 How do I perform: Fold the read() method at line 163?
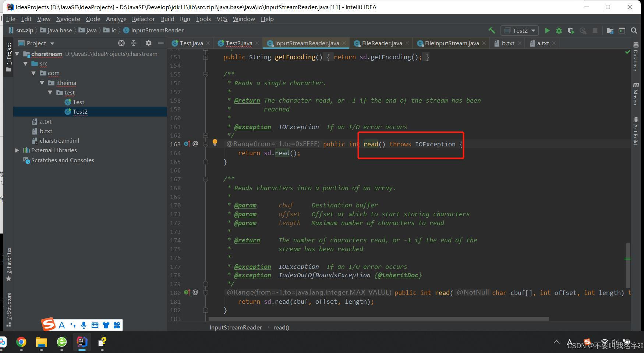pos(206,144)
